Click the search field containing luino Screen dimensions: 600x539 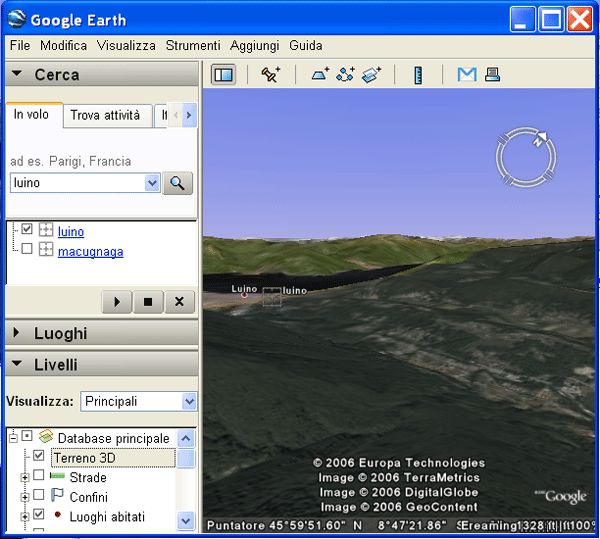(x=78, y=183)
